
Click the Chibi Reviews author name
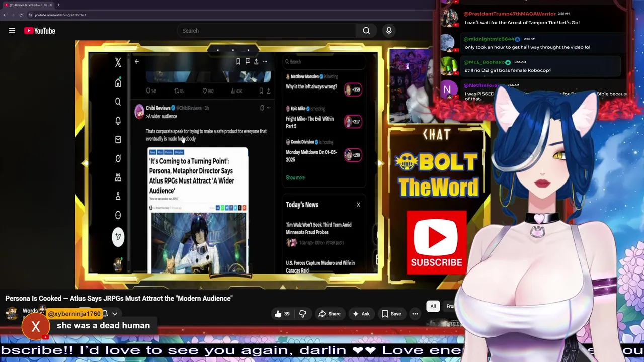point(157,108)
